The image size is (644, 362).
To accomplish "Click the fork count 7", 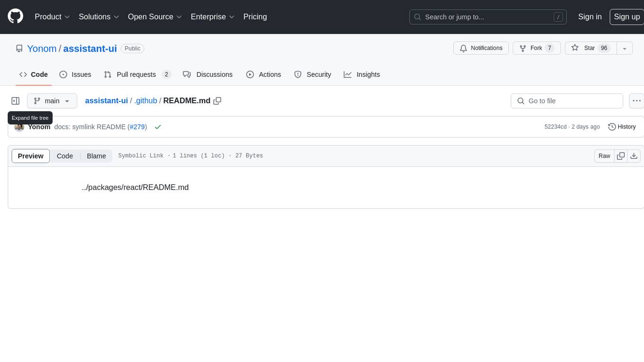I will coord(549,48).
